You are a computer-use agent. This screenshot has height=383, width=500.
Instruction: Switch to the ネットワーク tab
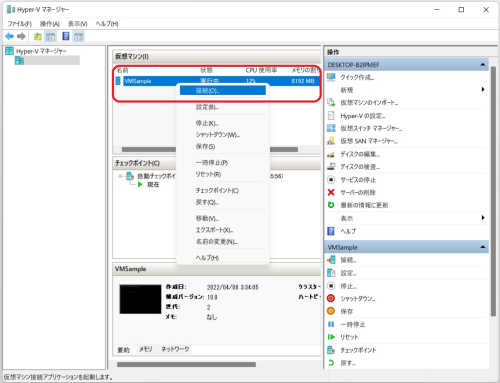pyautogui.click(x=175, y=349)
